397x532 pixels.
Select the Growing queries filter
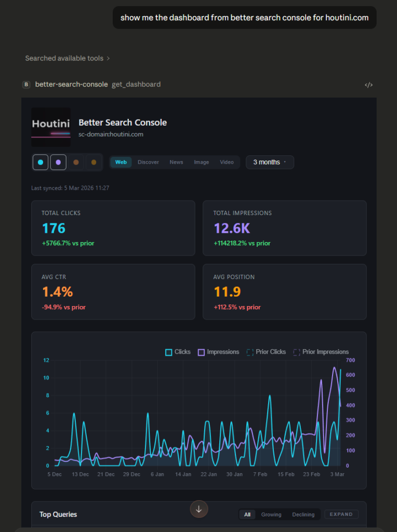[x=271, y=514]
